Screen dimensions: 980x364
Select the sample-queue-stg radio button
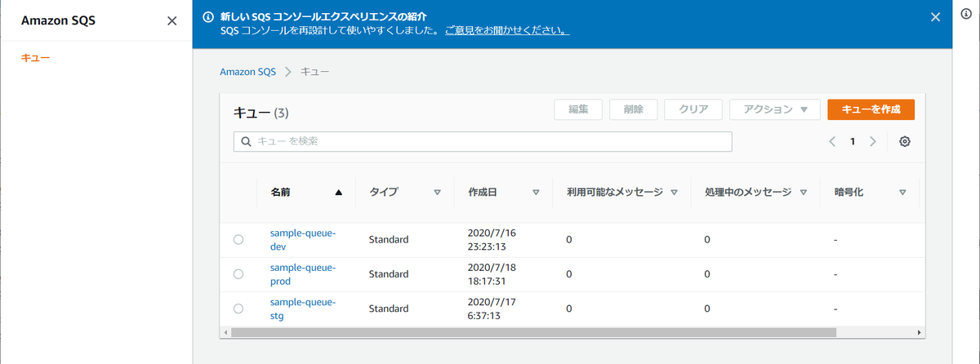pyautogui.click(x=238, y=309)
